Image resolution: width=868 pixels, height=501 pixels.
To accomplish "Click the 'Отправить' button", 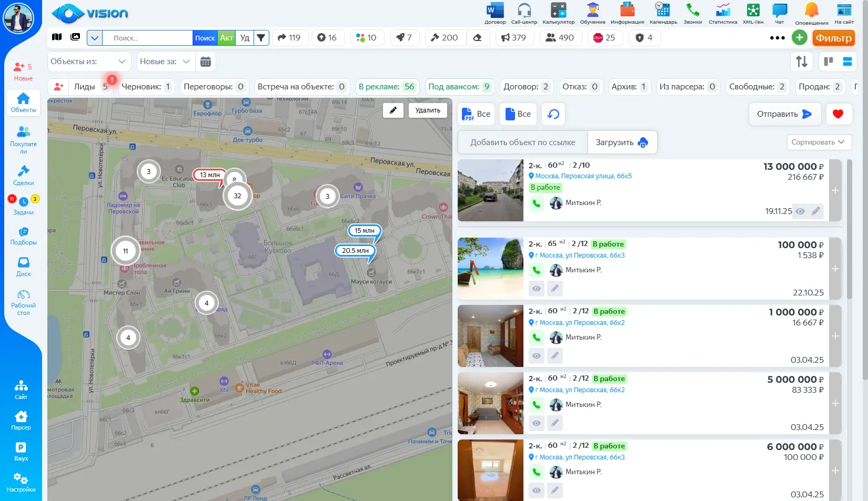I will coord(784,114).
